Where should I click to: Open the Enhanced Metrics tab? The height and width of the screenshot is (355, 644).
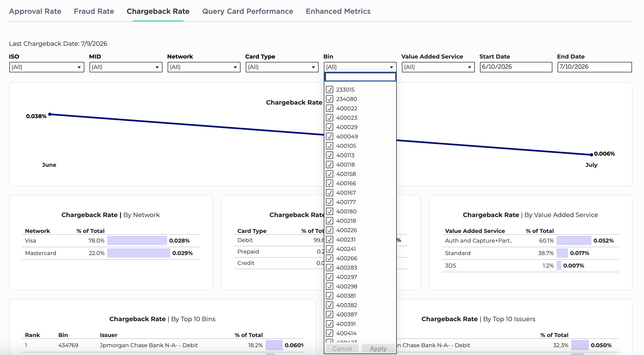tap(338, 11)
